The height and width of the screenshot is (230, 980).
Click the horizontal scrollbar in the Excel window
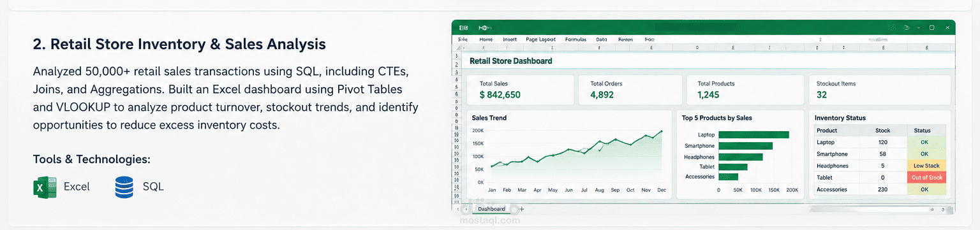pos(877,209)
